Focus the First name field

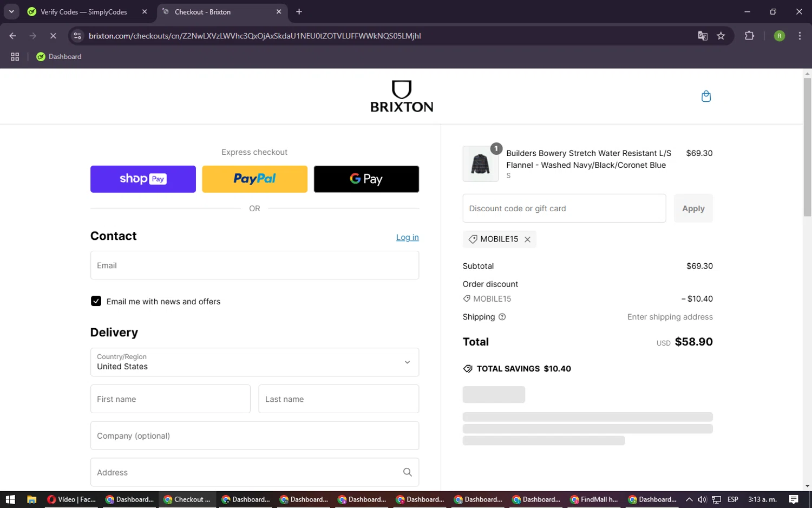[170, 399]
